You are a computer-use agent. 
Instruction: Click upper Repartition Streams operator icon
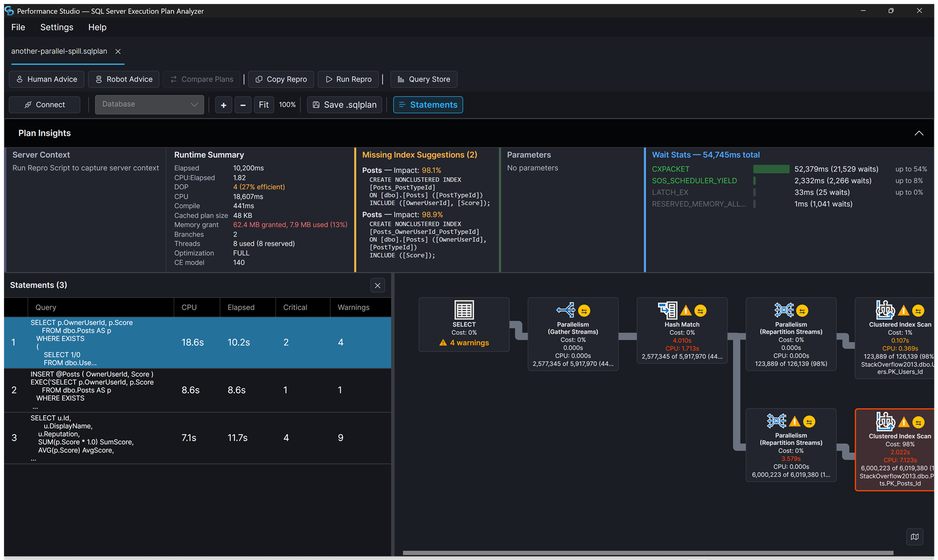point(784,310)
